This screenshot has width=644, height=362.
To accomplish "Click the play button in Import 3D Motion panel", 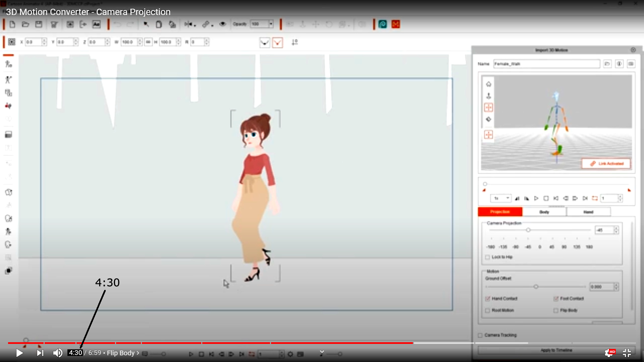I will [536, 198].
